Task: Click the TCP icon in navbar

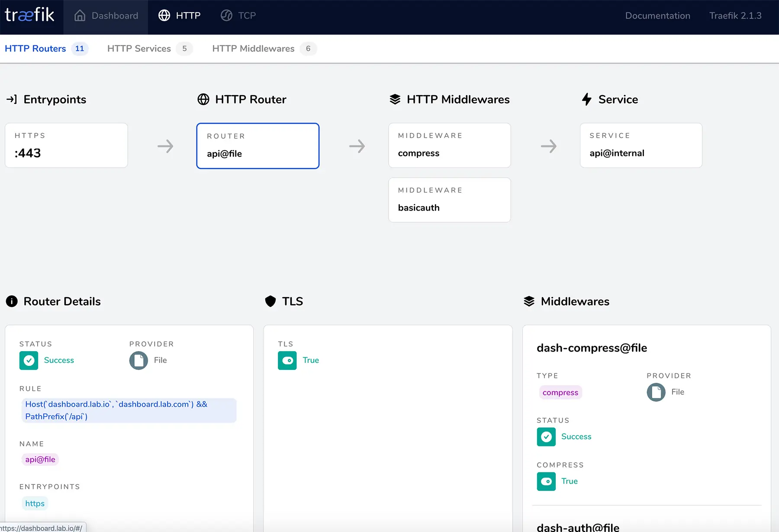Action: 226,16
